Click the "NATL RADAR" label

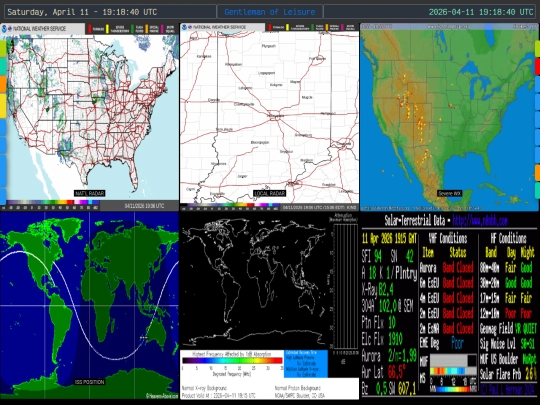(x=90, y=193)
